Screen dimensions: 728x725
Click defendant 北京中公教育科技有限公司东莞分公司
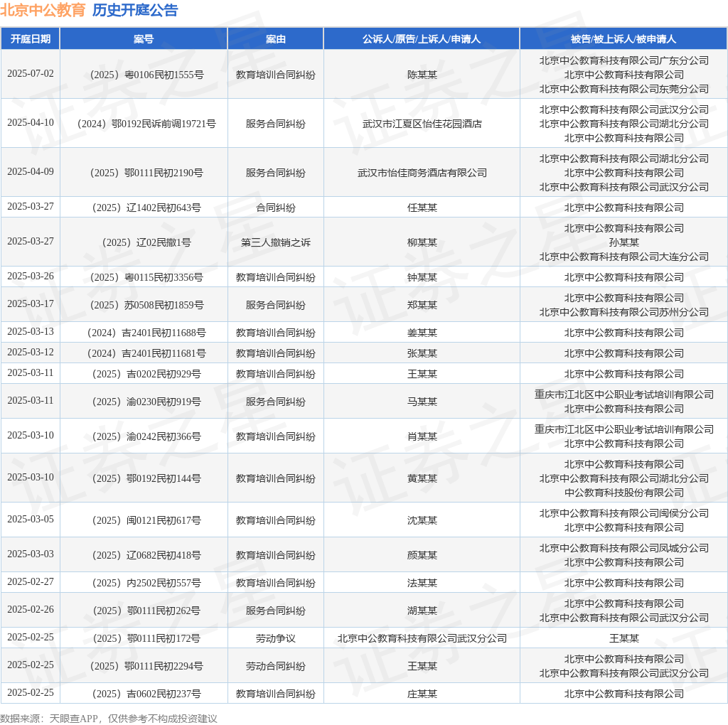tap(624, 89)
